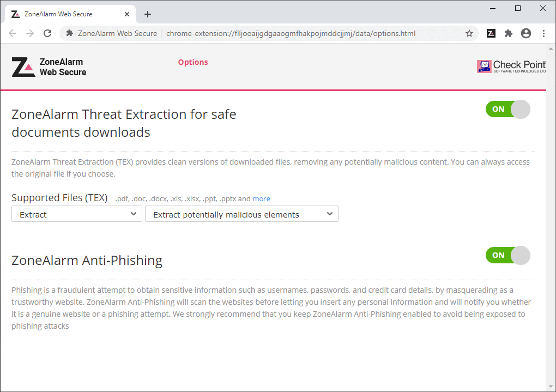The image size is (556, 392).
Task: Reload the options page
Action: pos(47,33)
